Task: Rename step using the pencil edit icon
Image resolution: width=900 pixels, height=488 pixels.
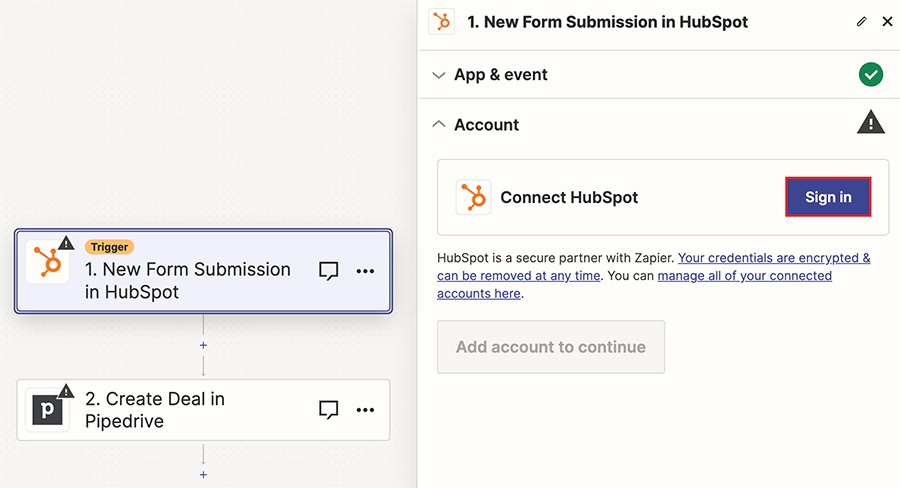Action: 861,22
